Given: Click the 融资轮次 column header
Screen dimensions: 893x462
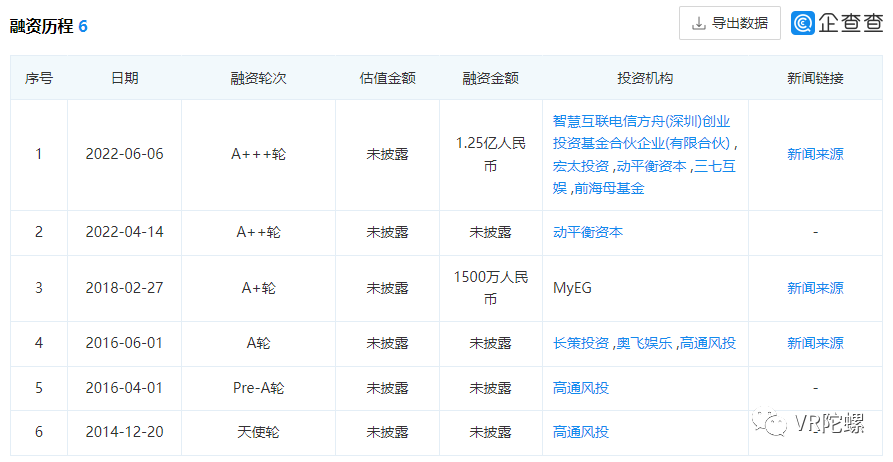Looking at the screenshot, I should tap(259, 78).
